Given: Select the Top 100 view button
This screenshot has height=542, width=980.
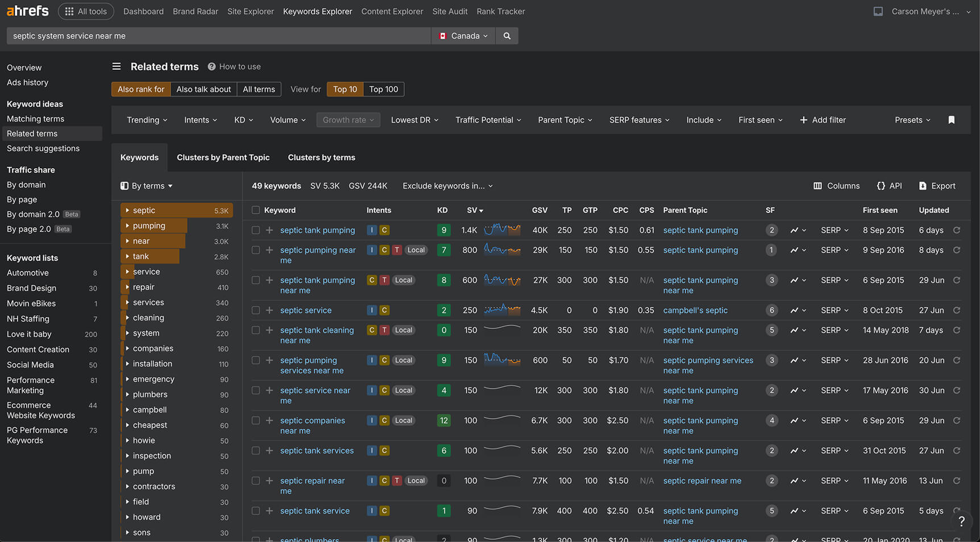Looking at the screenshot, I should 384,89.
